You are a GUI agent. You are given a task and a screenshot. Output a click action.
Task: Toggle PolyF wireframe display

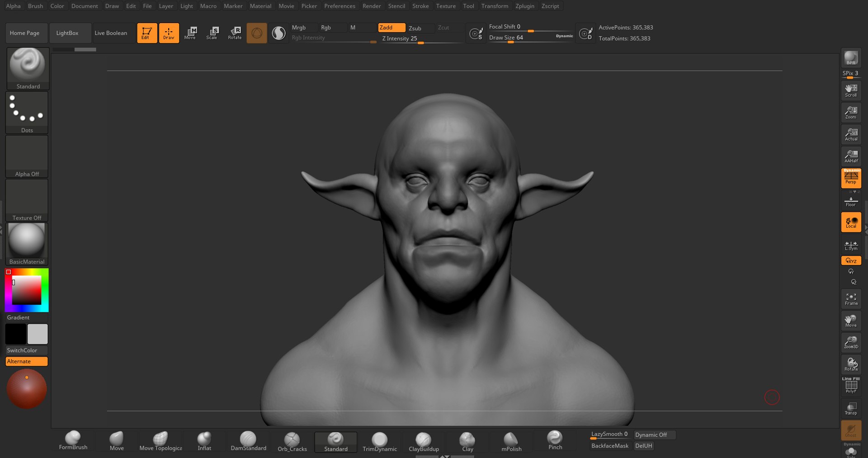pyautogui.click(x=851, y=386)
